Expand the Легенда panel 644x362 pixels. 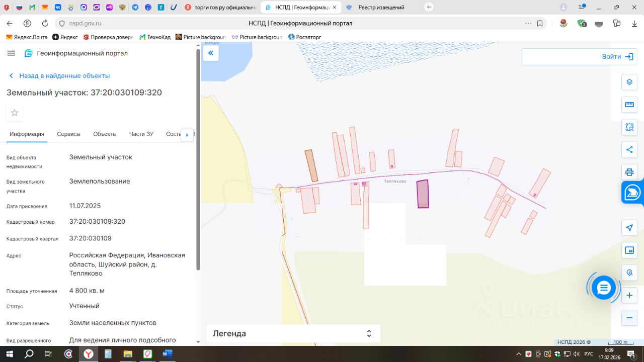pos(293,333)
